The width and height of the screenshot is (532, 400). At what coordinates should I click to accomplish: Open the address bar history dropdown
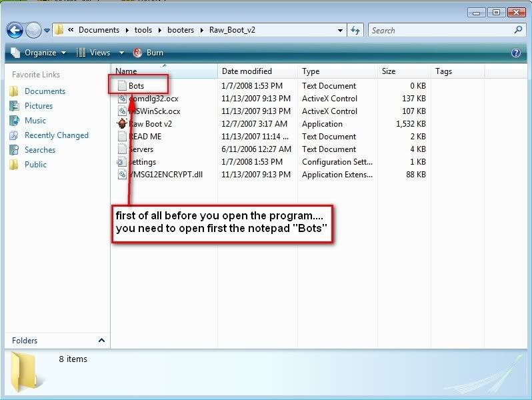(x=340, y=30)
